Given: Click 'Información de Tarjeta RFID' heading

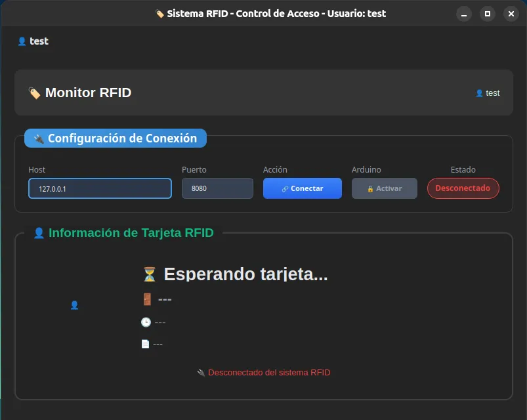Looking at the screenshot, I should coord(131,233).
